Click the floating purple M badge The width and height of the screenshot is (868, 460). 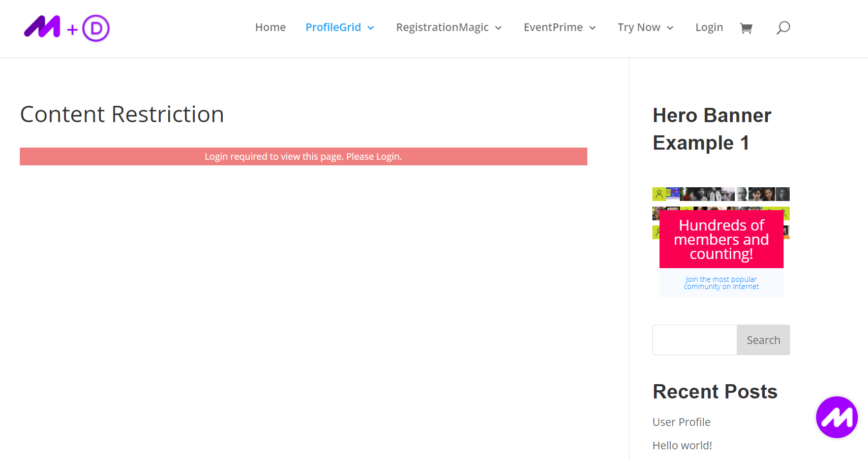pyautogui.click(x=836, y=417)
